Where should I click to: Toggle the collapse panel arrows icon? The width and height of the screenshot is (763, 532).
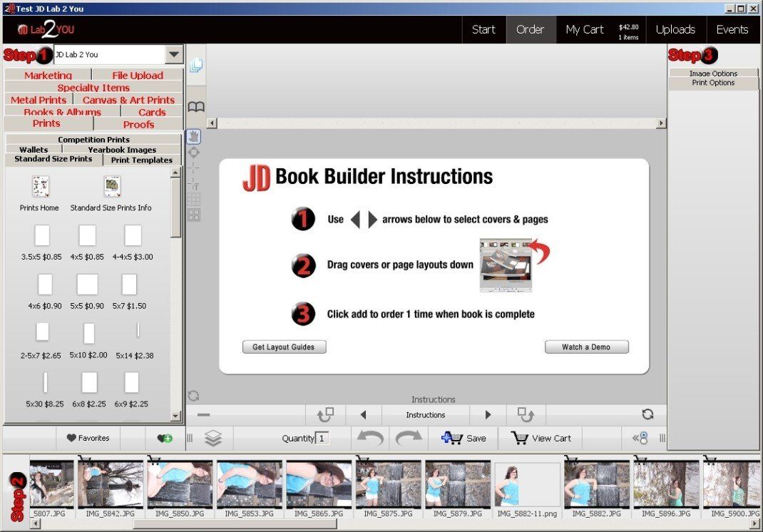pyautogui.click(x=640, y=438)
